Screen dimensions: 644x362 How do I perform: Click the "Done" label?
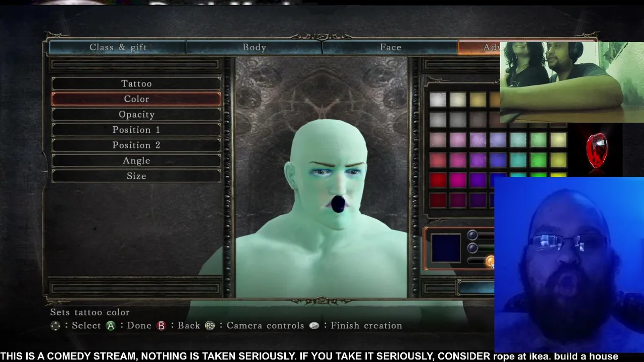[x=139, y=326]
